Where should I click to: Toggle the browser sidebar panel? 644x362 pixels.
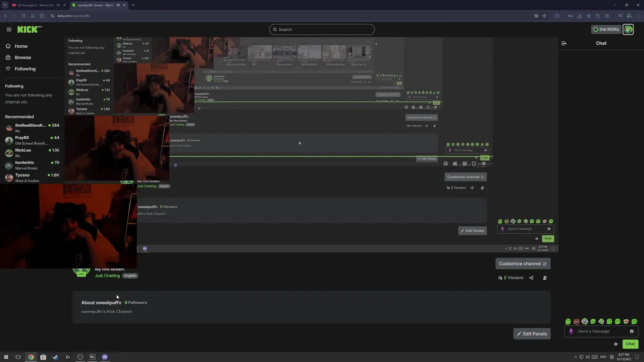[42, 16]
